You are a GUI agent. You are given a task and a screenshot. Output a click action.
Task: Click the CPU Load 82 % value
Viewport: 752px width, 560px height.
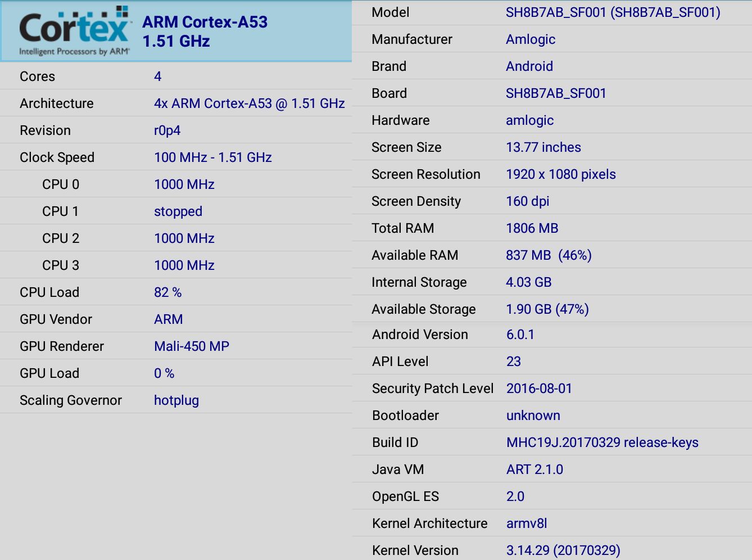168,292
